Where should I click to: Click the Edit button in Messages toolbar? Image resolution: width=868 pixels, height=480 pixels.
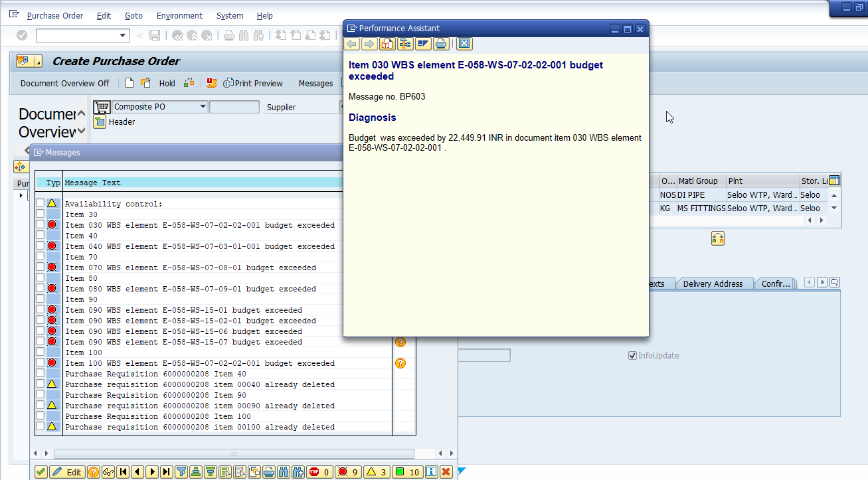pos(66,472)
